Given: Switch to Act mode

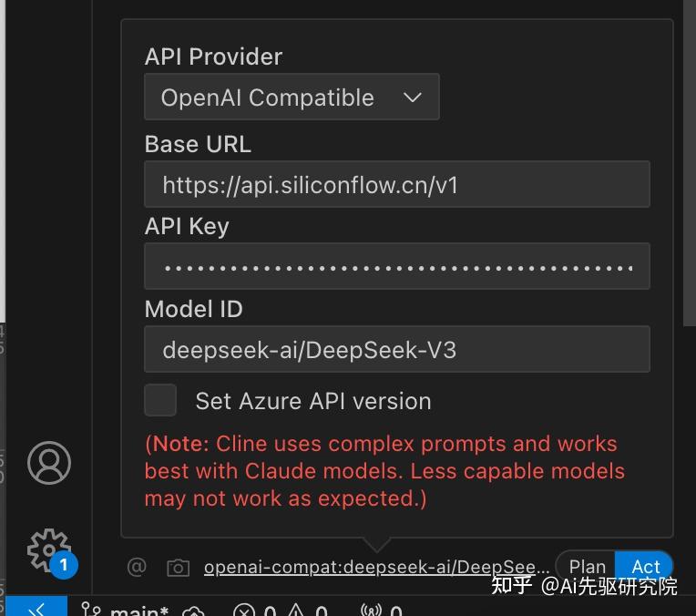Looking at the screenshot, I should tap(645, 566).
